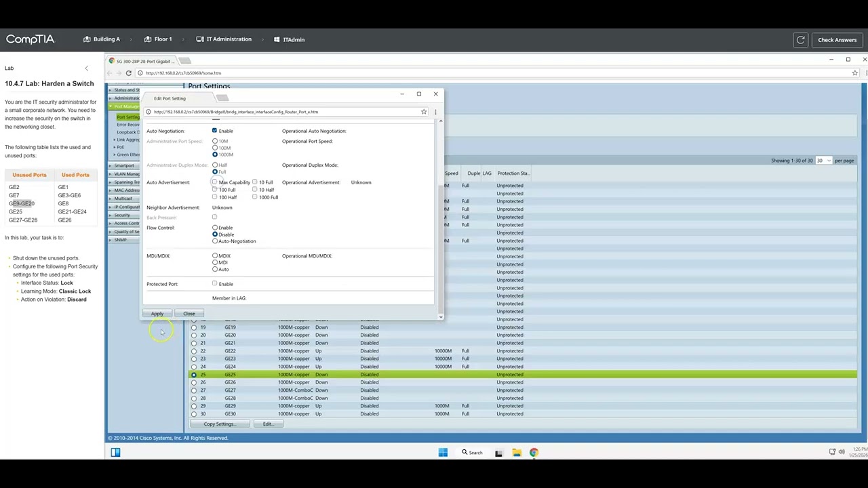868x488 pixels.
Task: Select Flow Control Auto-Negotiation option
Action: pos(215,241)
